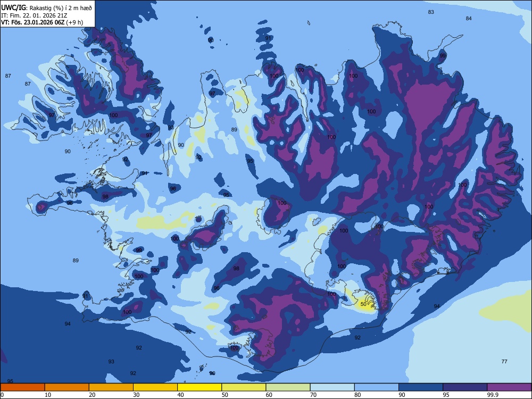Pick the amber 20–30 legend swatch
This screenshot has height=399, width=532.
click(111, 387)
